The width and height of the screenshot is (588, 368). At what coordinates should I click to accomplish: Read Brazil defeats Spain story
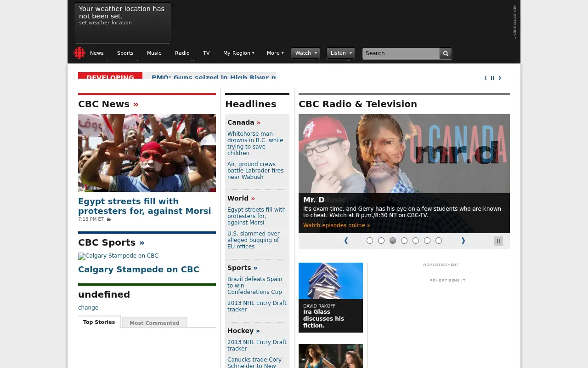254,286
